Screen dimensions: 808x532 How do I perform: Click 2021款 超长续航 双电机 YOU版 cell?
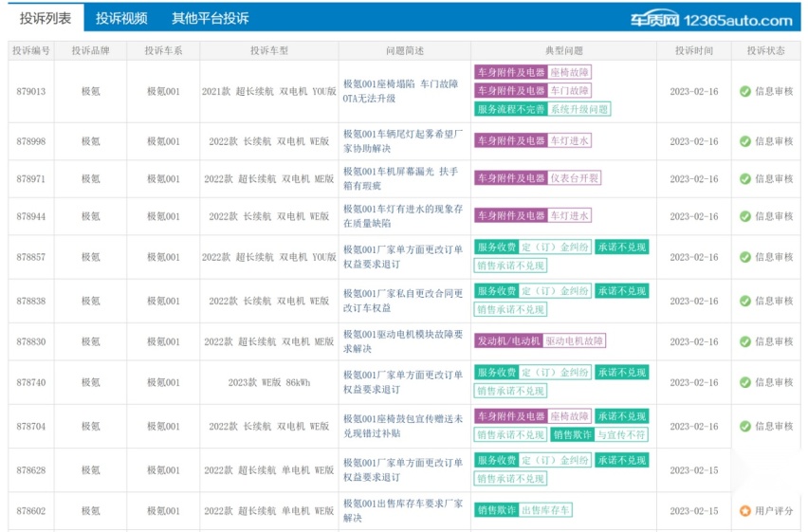[x=269, y=91]
